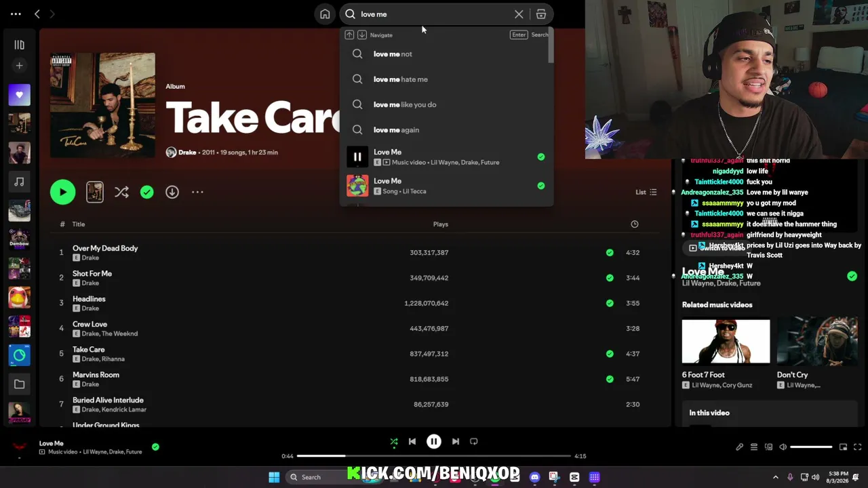
Task: Open more options for the Take Care album
Action: (x=197, y=192)
